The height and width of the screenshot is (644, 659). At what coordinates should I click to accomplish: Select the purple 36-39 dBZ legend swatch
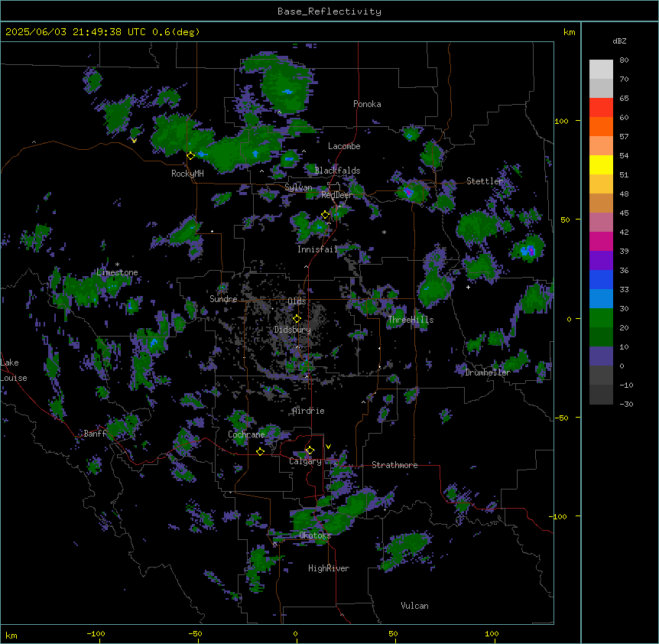(601, 261)
